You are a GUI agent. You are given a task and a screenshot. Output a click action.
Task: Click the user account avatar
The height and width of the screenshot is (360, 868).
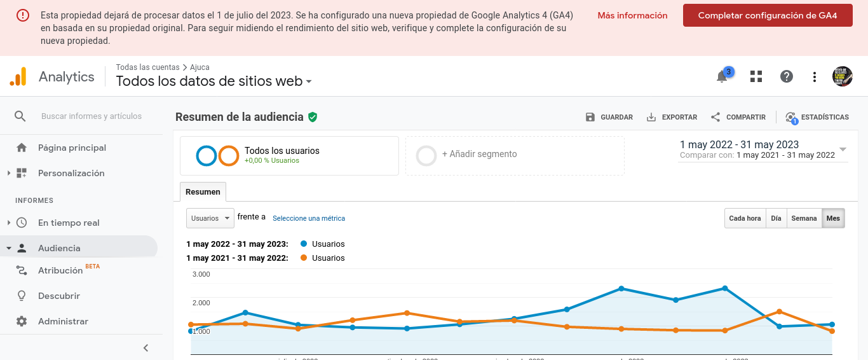pos(843,76)
